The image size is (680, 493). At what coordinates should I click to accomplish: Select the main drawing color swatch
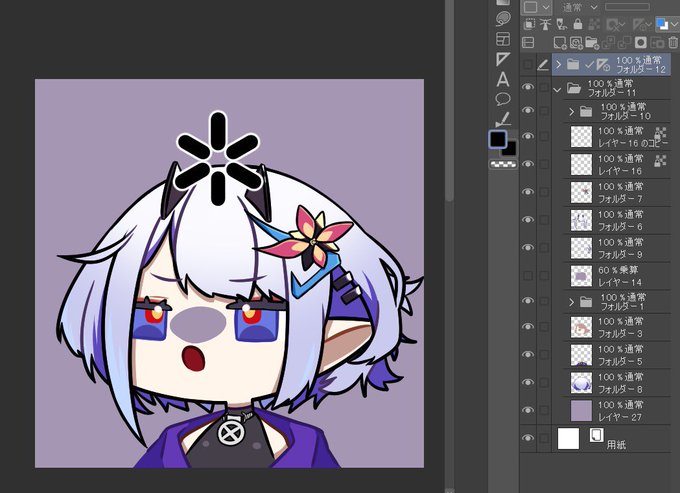click(498, 139)
